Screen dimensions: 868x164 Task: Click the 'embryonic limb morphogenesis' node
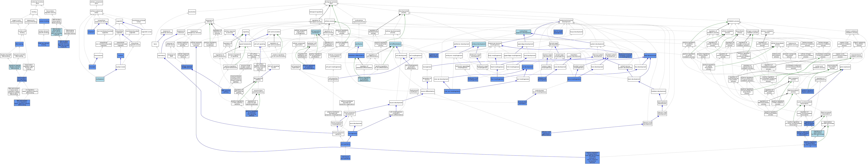point(473,79)
